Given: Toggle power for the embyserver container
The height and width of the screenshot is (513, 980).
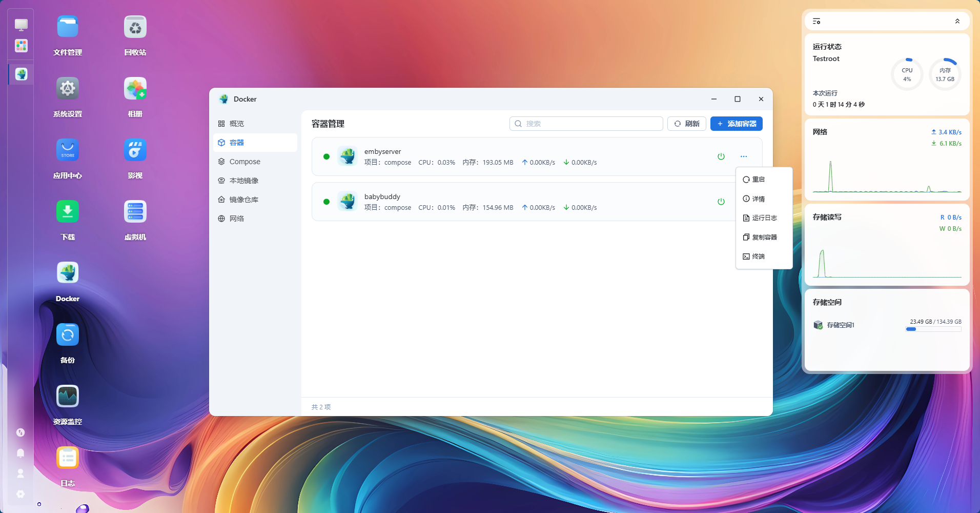Looking at the screenshot, I should (x=721, y=156).
